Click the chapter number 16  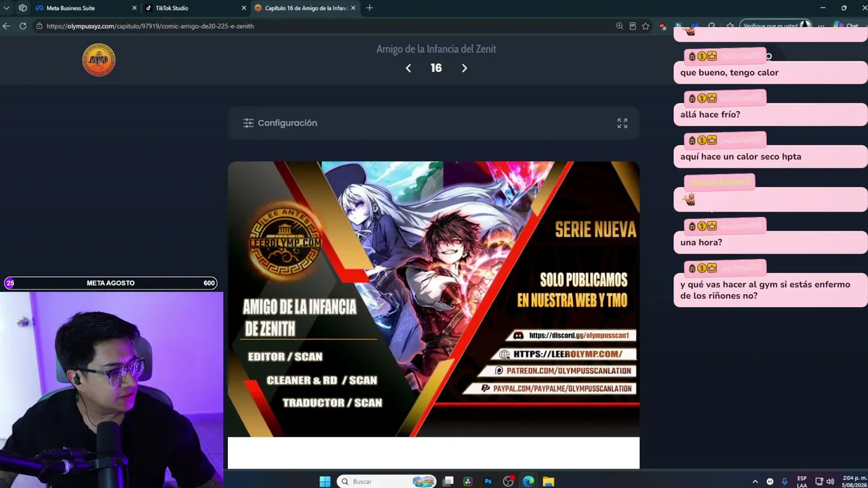(436, 68)
